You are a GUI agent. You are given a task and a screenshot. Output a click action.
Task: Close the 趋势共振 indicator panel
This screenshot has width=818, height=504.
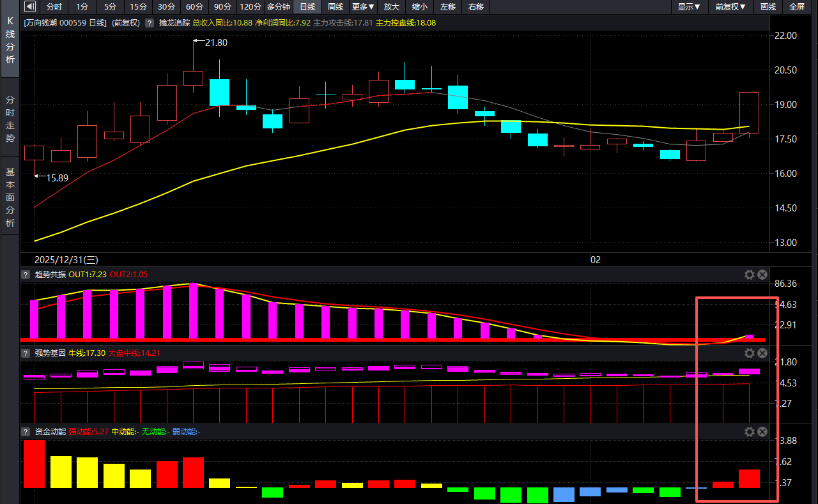click(762, 275)
